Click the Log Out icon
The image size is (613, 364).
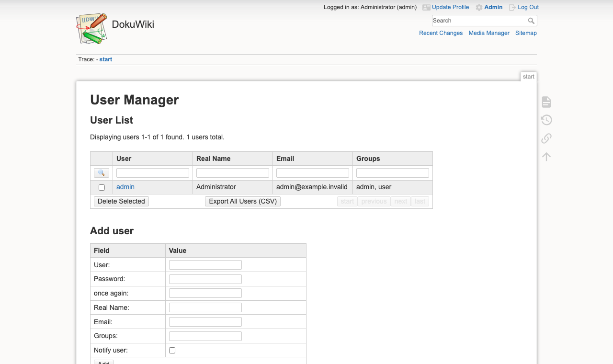point(512,7)
